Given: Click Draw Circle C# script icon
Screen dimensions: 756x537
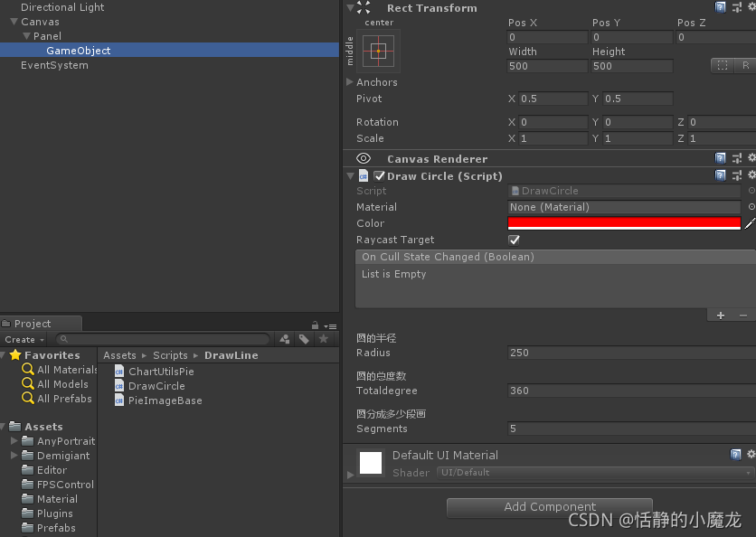Looking at the screenshot, I should [364, 176].
